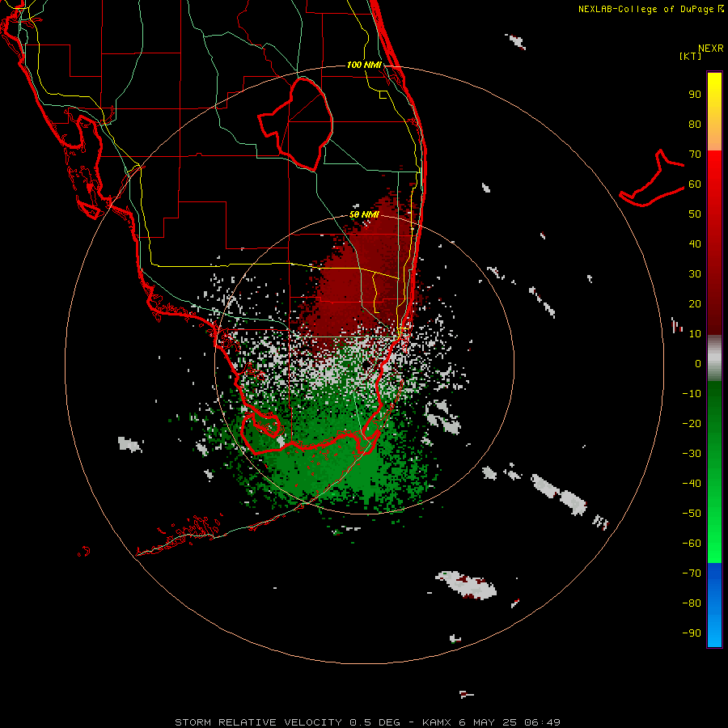Select the 60 knot scale label
The width and height of the screenshot is (728, 728).
click(695, 184)
